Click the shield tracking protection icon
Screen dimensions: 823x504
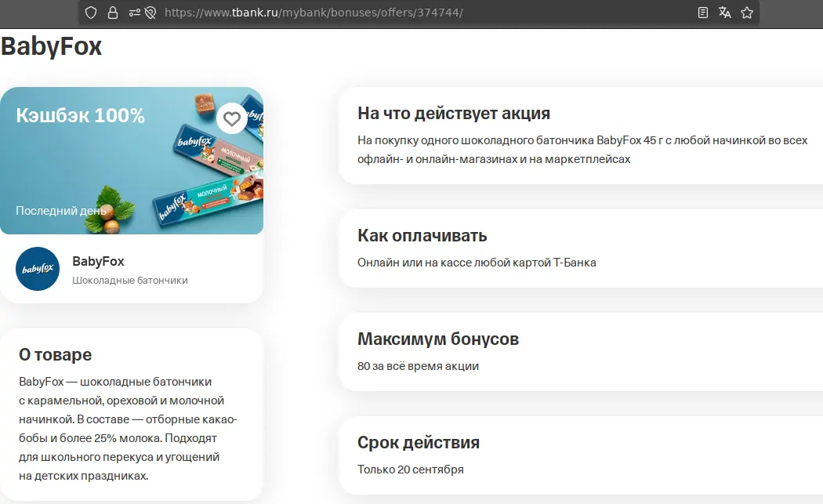(91, 13)
